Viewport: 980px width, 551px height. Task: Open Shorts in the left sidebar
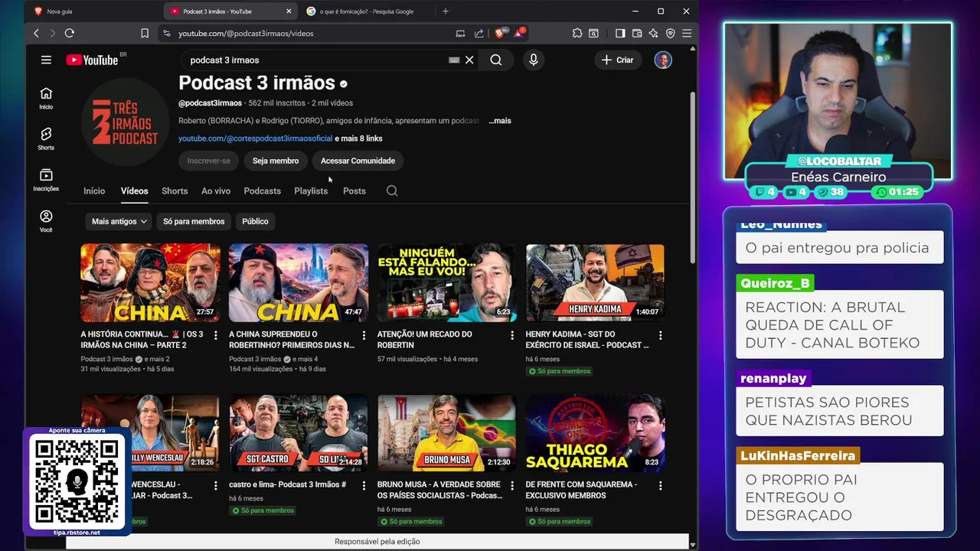click(x=46, y=139)
